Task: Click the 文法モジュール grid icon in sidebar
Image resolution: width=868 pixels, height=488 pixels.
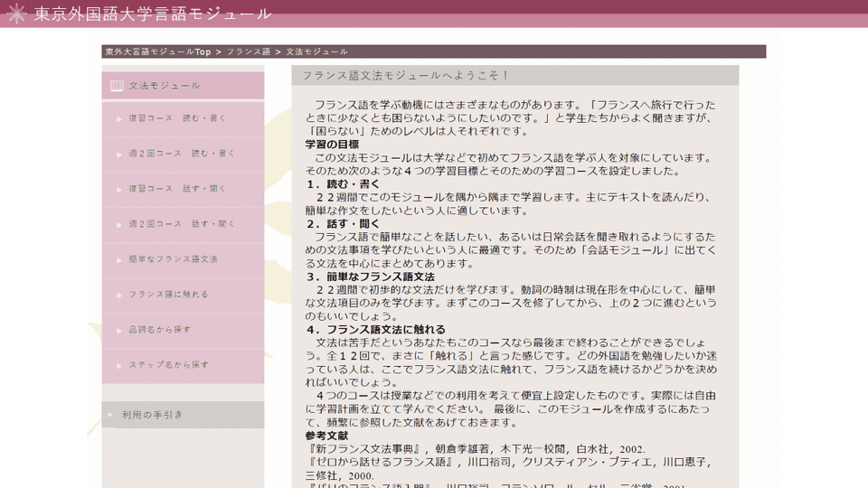Action: 117,86
